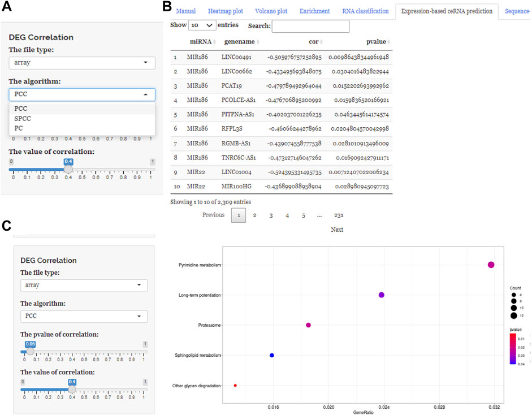The width and height of the screenshot is (532, 415).
Task: Click the Pyrimidine metabolism data point
Action: pyautogui.click(x=491, y=265)
